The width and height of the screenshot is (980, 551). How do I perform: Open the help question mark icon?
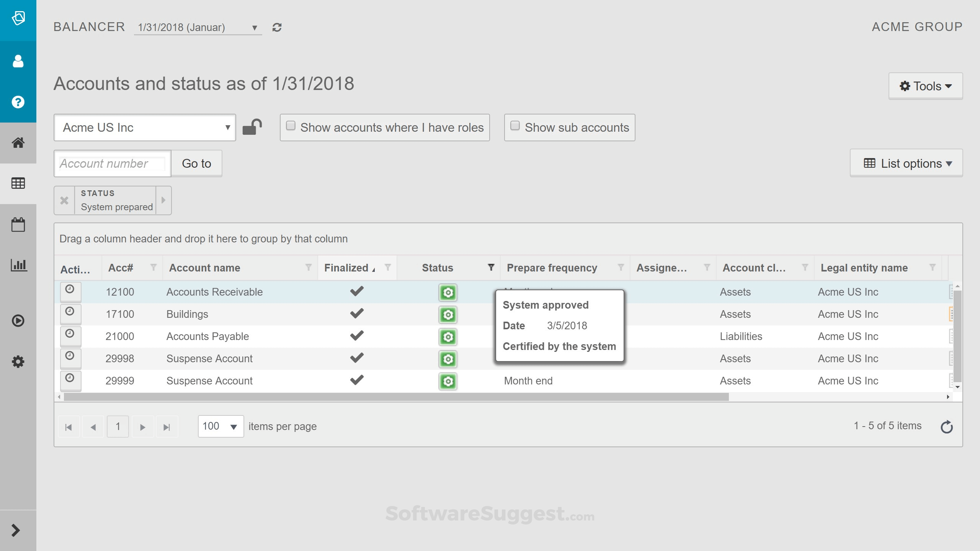tap(18, 102)
